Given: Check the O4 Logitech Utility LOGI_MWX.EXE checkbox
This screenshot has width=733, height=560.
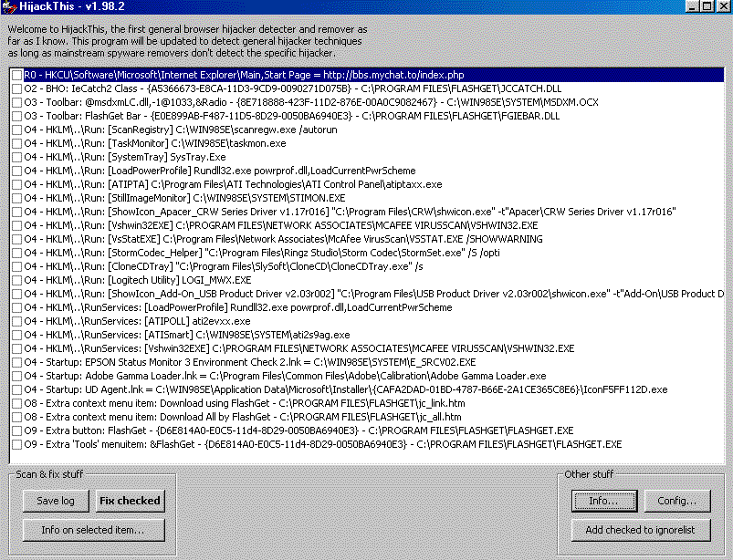Looking at the screenshot, I should [16, 280].
